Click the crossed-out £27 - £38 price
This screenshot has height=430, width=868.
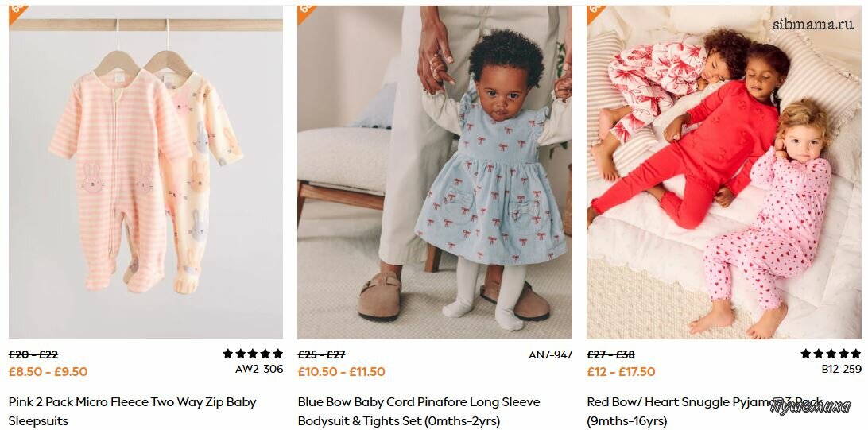[x=610, y=354]
